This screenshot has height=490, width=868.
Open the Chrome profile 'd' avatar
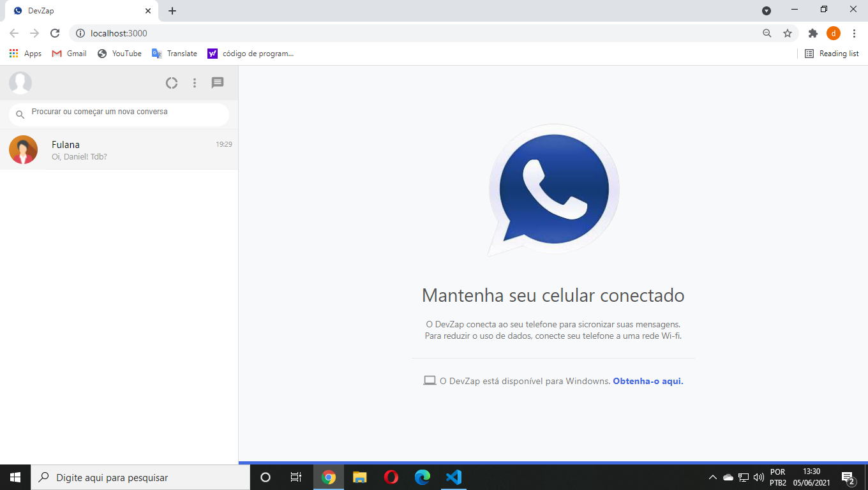coord(834,33)
